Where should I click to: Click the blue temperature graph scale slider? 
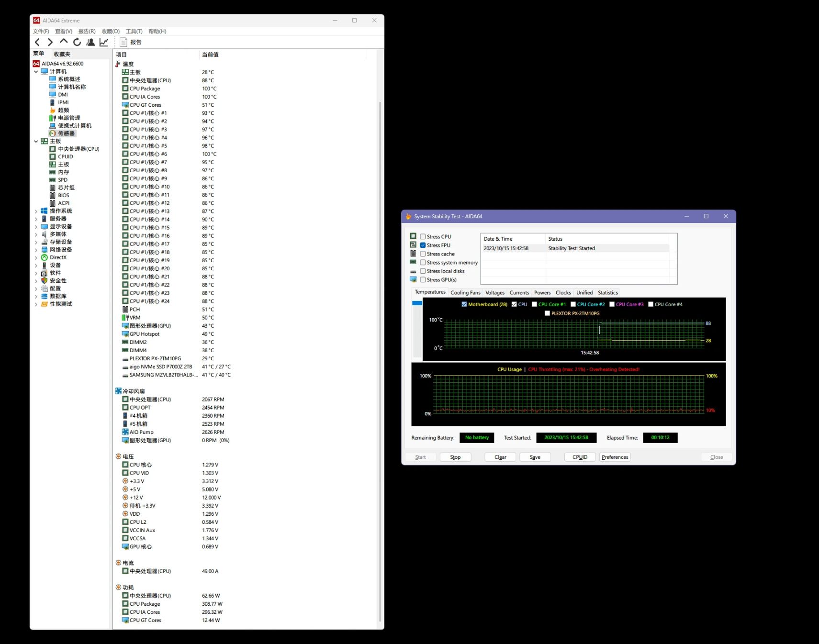pyautogui.click(x=417, y=303)
